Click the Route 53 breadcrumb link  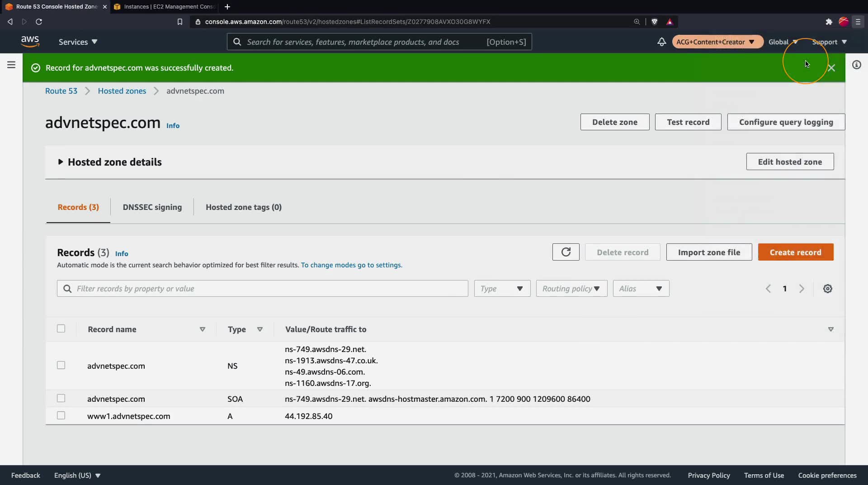61,91
